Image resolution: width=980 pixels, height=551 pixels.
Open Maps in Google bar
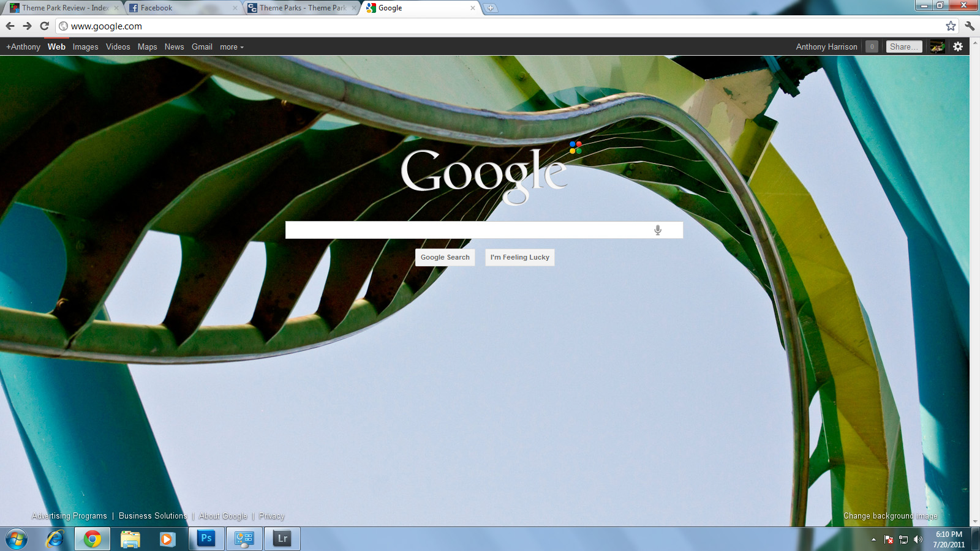click(147, 47)
